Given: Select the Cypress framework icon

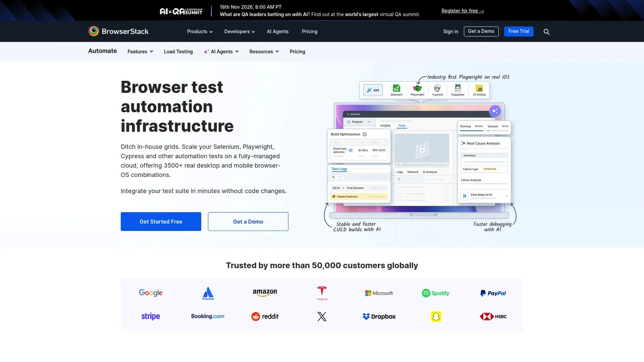Looking at the screenshot, I should tap(438, 90).
